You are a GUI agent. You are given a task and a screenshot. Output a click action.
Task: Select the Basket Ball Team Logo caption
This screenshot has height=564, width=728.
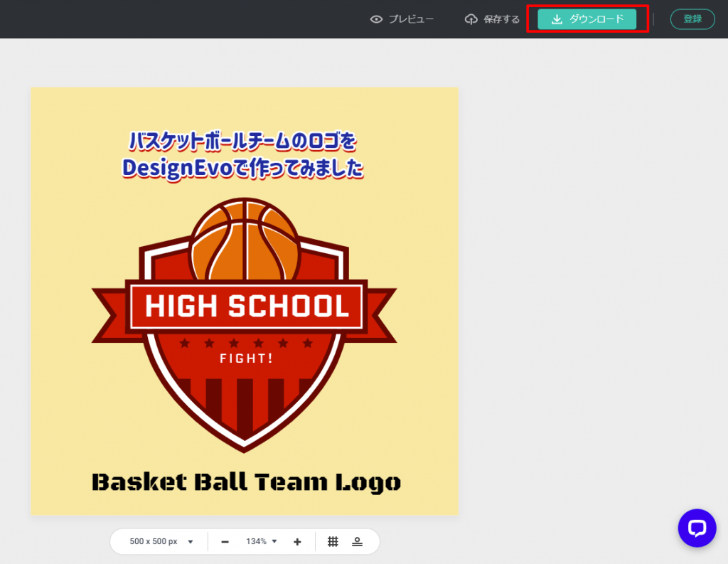246,482
